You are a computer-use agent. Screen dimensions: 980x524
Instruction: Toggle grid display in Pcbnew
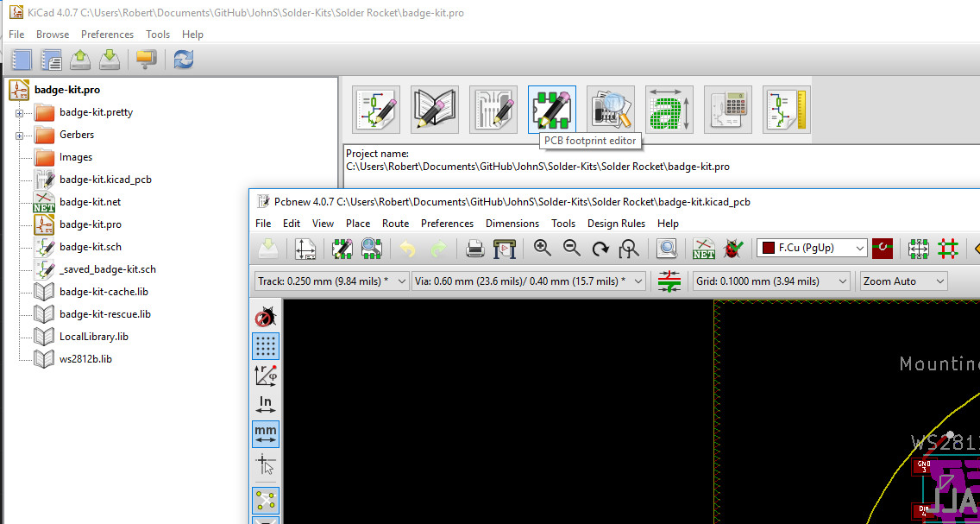pos(266,346)
